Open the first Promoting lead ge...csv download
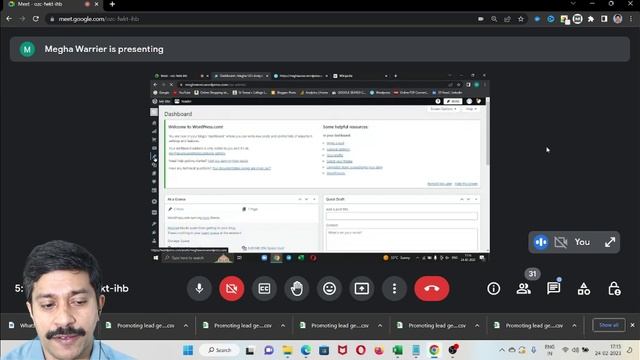 coord(141,325)
